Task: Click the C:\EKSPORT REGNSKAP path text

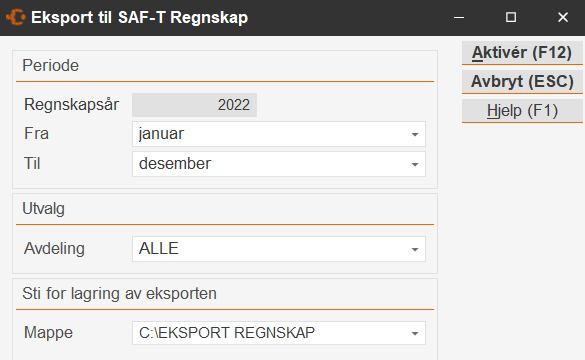Action: point(227,332)
